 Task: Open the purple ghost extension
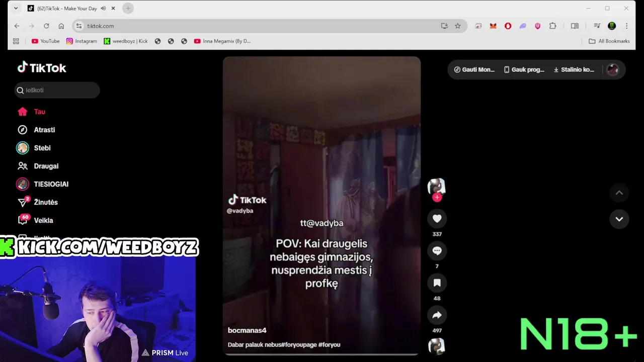click(x=523, y=26)
